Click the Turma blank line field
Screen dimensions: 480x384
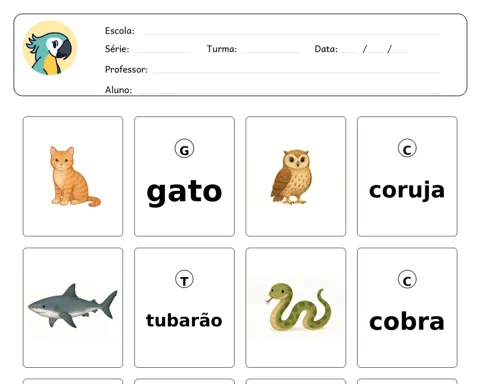(271, 50)
